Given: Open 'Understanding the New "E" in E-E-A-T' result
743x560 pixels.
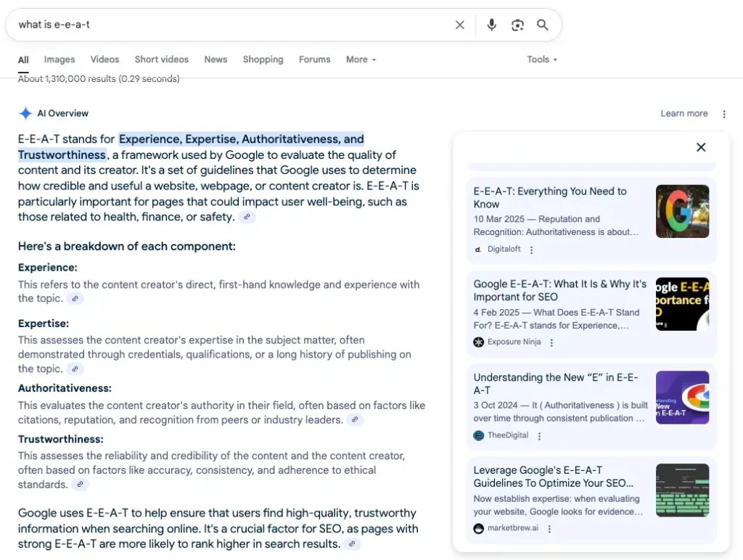Looking at the screenshot, I should (556, 384).
